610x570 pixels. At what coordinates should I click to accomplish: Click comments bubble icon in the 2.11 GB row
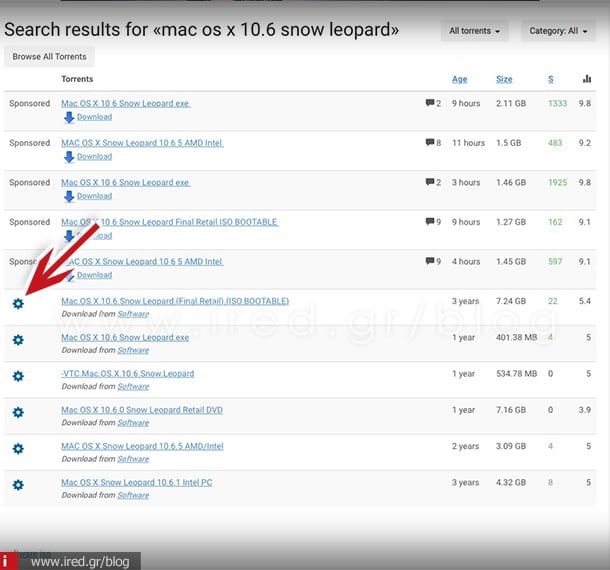coord(430,103)
